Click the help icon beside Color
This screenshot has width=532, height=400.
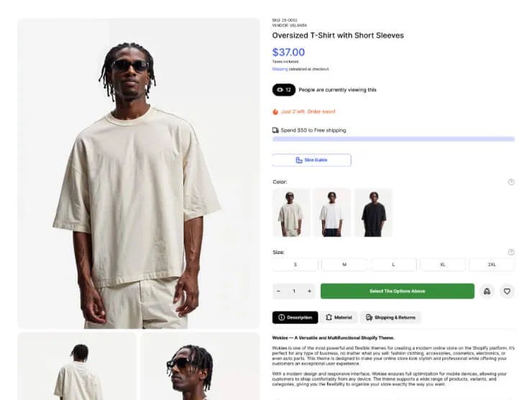pos(511,182)
